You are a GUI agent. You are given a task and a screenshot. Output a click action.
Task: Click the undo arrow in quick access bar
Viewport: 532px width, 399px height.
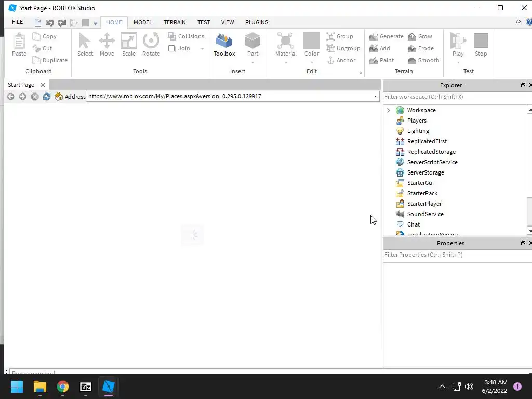click(x=49, y=23)
